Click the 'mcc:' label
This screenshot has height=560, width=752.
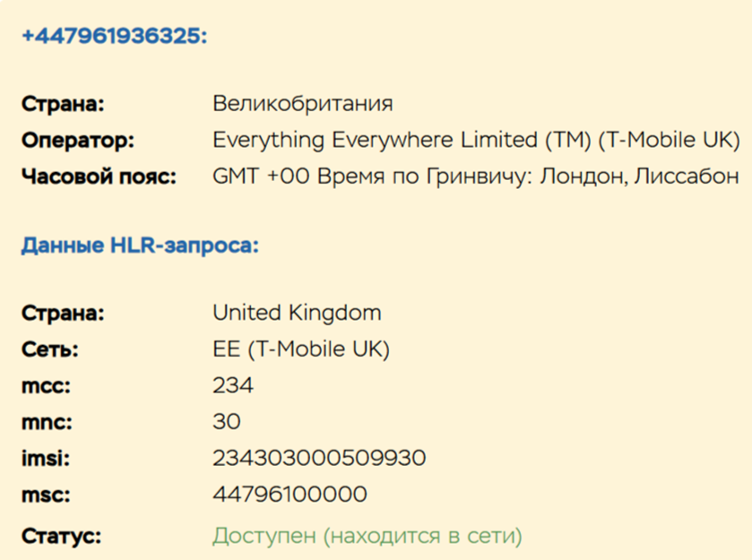[47, 386]
